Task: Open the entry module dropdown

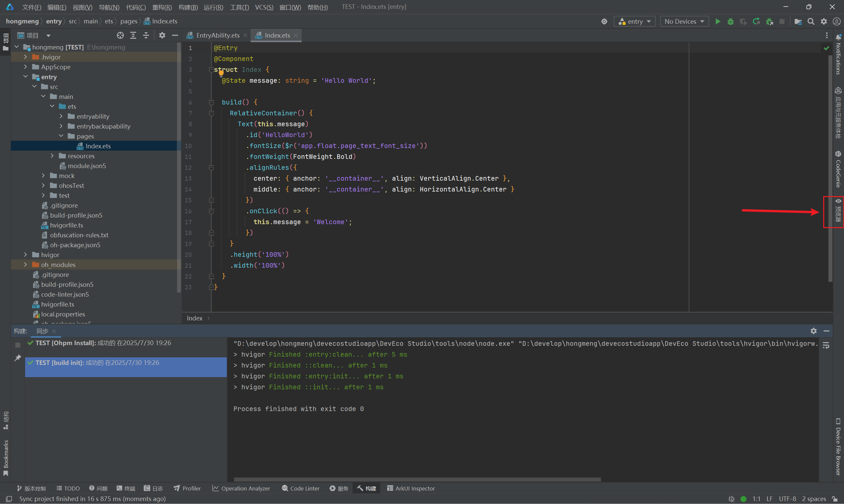Action: tap(634, 21)
